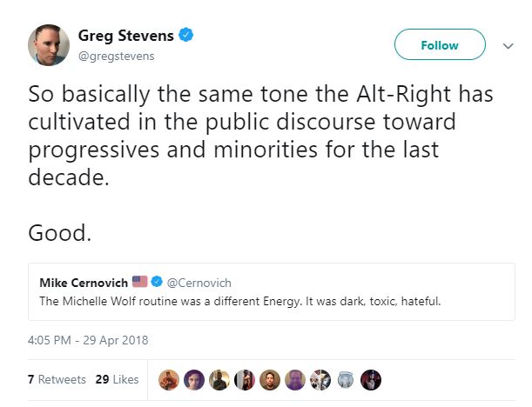
Task: Click the verified badge beside Greg Stevens
Action: click(x=185, y=36)
